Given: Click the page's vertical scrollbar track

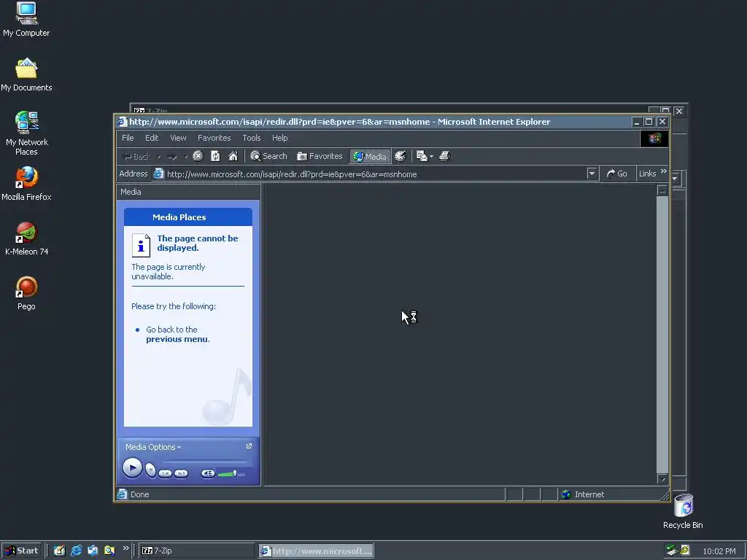Looking at the screenshot, I should [662, 333].
